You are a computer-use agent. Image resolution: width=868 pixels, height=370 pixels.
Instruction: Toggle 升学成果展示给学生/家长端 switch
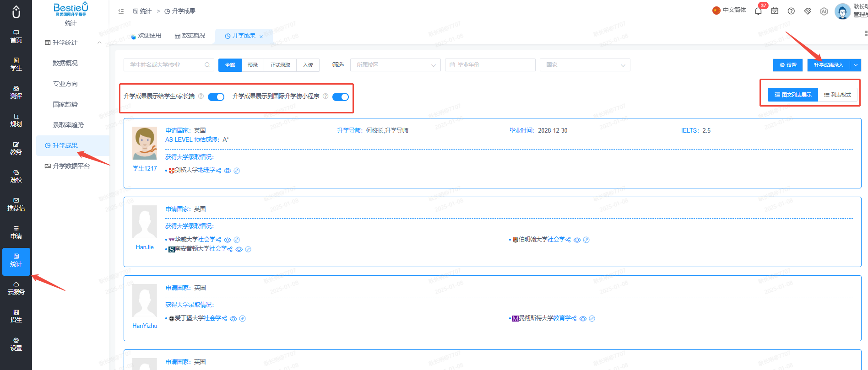(x=216, y=97)
